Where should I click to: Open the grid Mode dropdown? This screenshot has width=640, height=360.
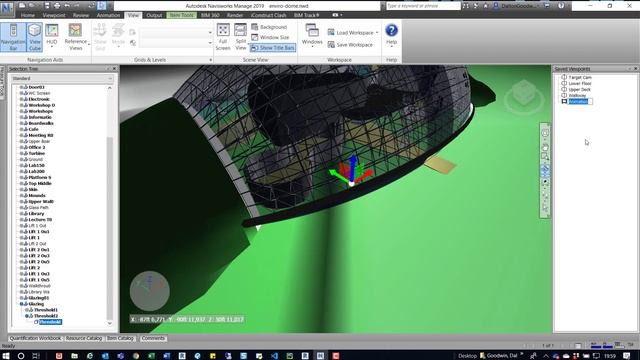118,37
